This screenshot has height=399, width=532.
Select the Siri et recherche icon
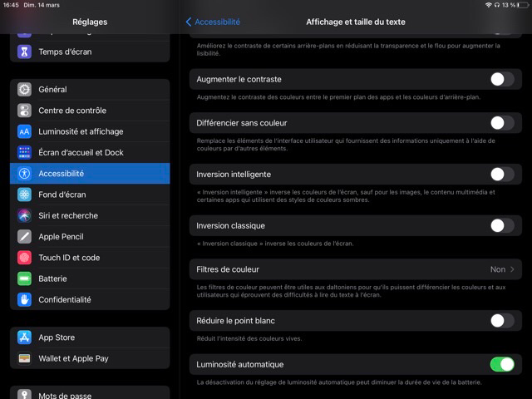24,215
